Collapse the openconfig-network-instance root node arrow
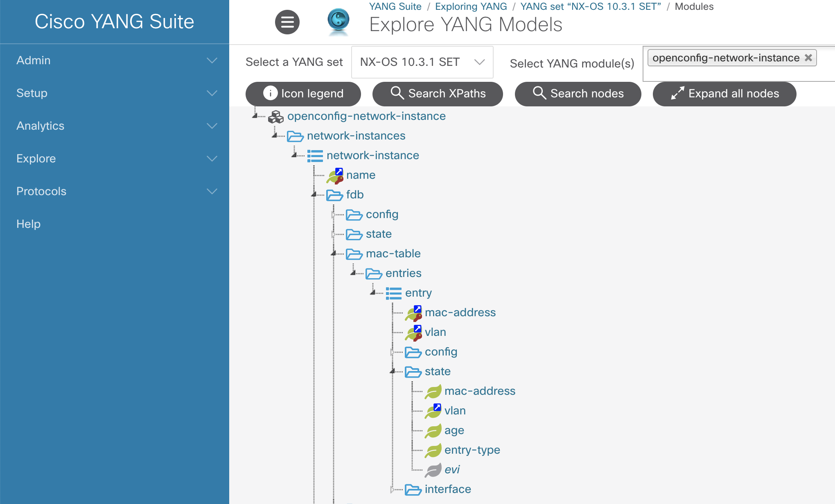The image size is (835, 504). coord(255,116)
